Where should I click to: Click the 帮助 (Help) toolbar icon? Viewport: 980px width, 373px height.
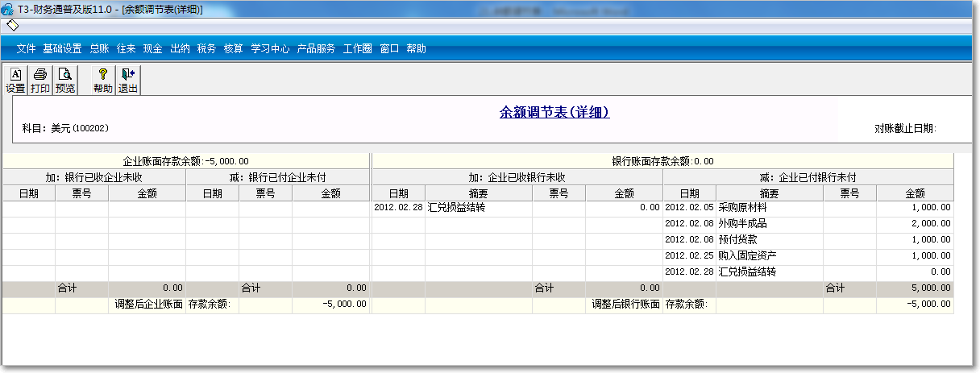click(102, 81)
